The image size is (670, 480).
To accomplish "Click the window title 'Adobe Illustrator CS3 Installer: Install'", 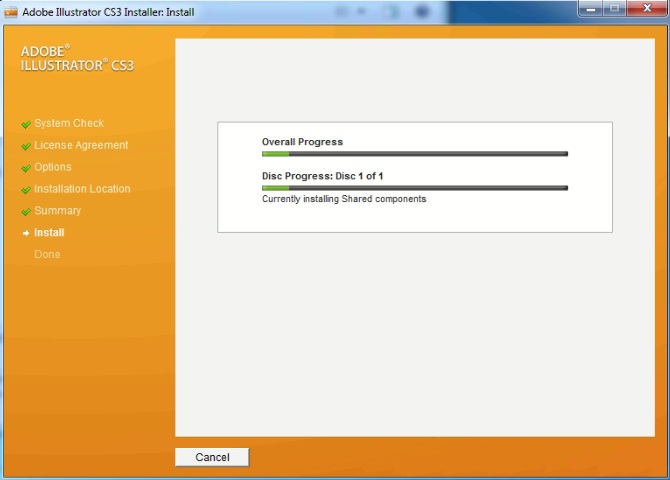I will click(x=108, y=12).
